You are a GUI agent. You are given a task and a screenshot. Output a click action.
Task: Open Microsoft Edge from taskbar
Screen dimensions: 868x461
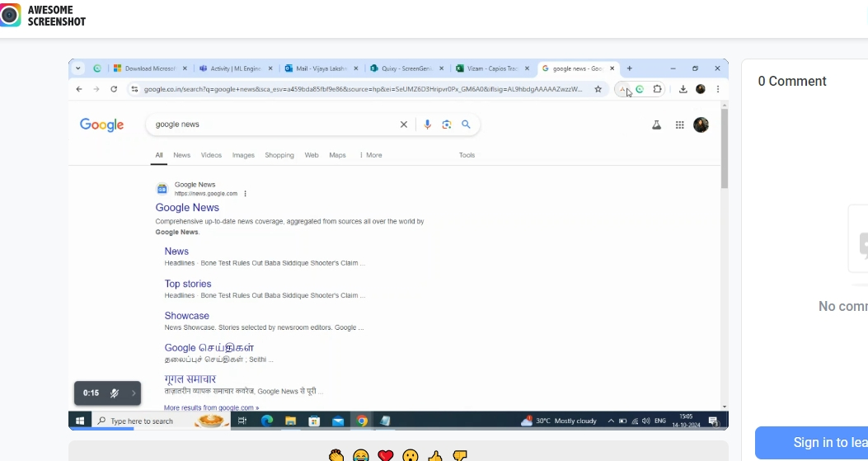coord(267,421)
